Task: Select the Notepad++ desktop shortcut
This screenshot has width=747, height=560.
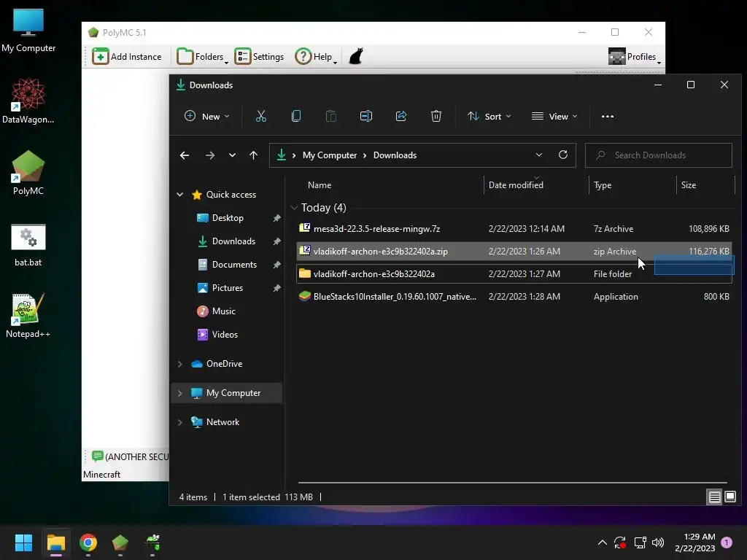Action: point(28,316)
